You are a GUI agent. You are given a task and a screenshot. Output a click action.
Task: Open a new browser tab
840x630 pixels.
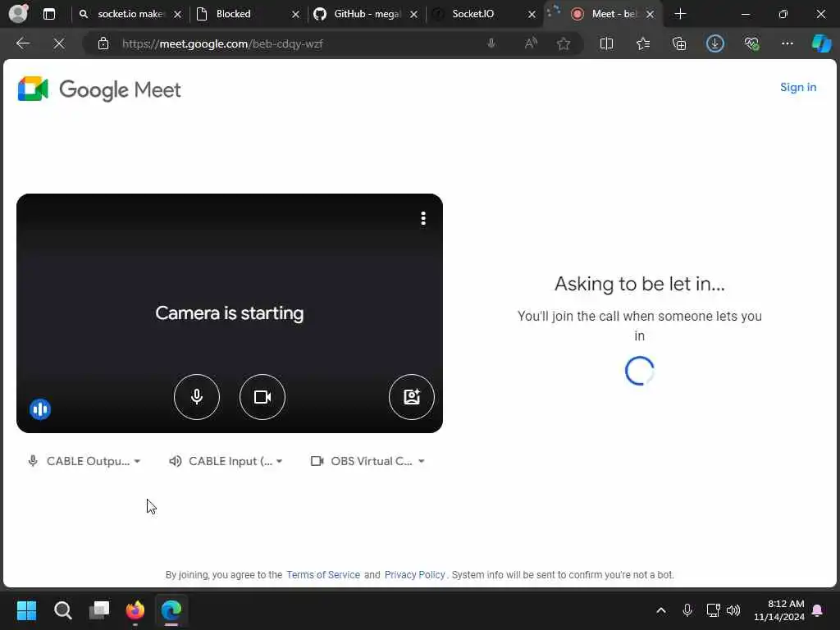click(680, 14)
